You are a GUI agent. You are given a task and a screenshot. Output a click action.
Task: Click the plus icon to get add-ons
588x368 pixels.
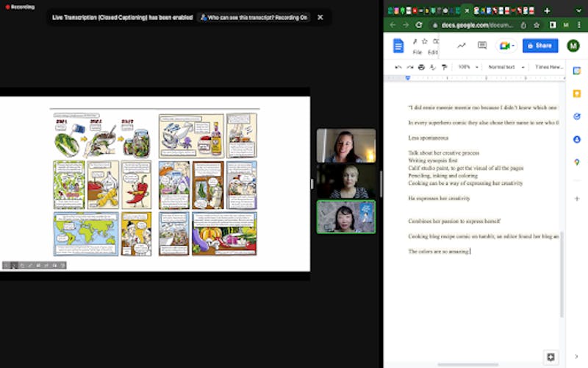click(x=577, y=199)
